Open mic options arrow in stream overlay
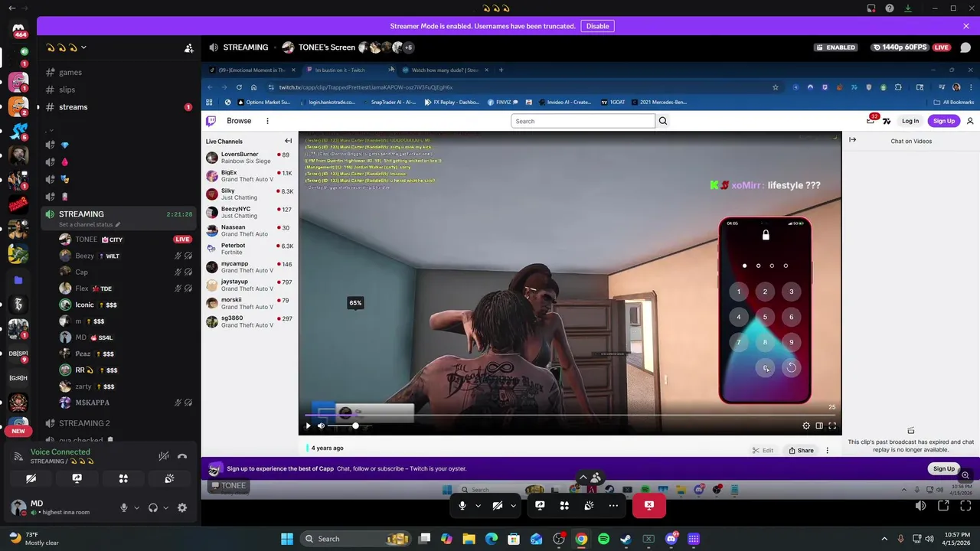The height and width of the screenshot is (551, 980). click(479, 505)
